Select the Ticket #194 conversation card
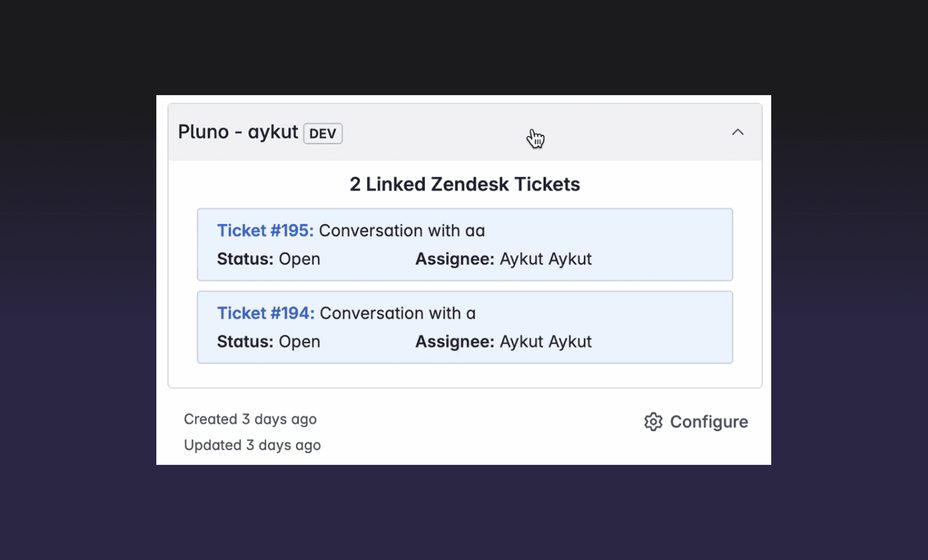 coord(464,327)
